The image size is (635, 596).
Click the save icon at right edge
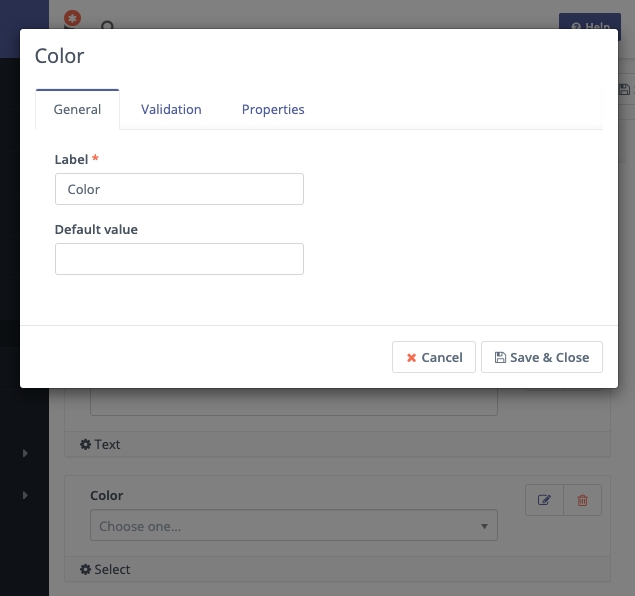click(x=625, y=90)
